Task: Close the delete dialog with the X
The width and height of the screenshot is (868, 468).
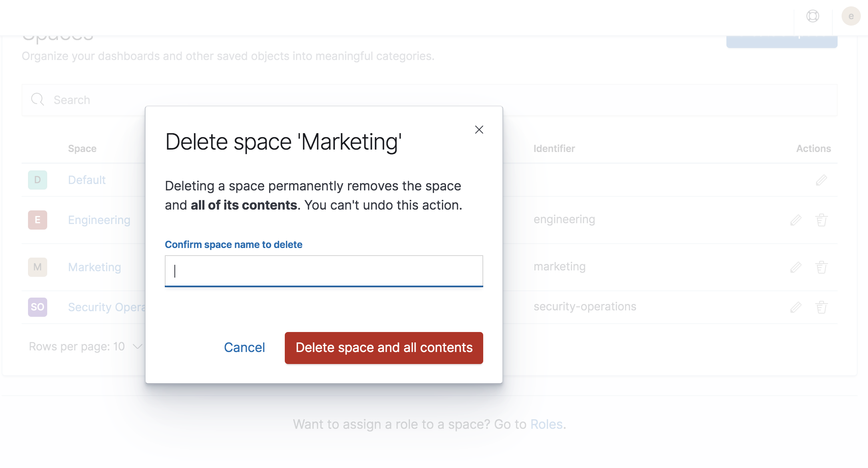Action: click(479, 129)
